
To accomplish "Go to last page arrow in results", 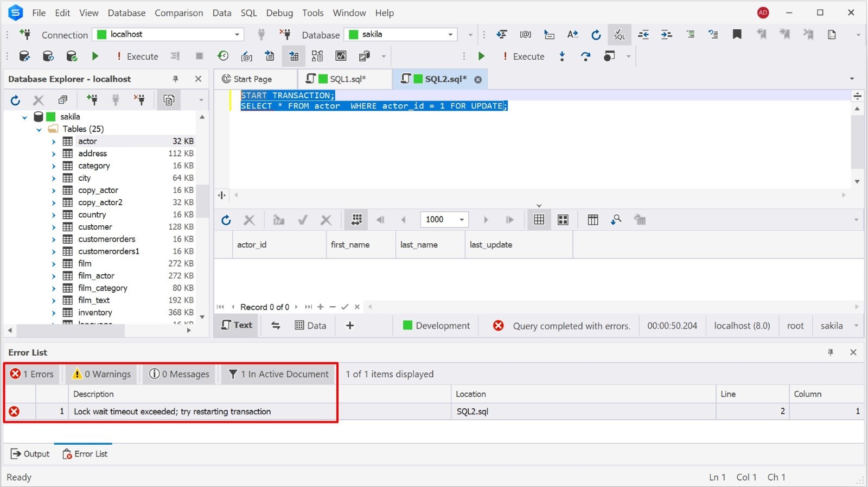I will pyautogui.click(x=509, y=220).
